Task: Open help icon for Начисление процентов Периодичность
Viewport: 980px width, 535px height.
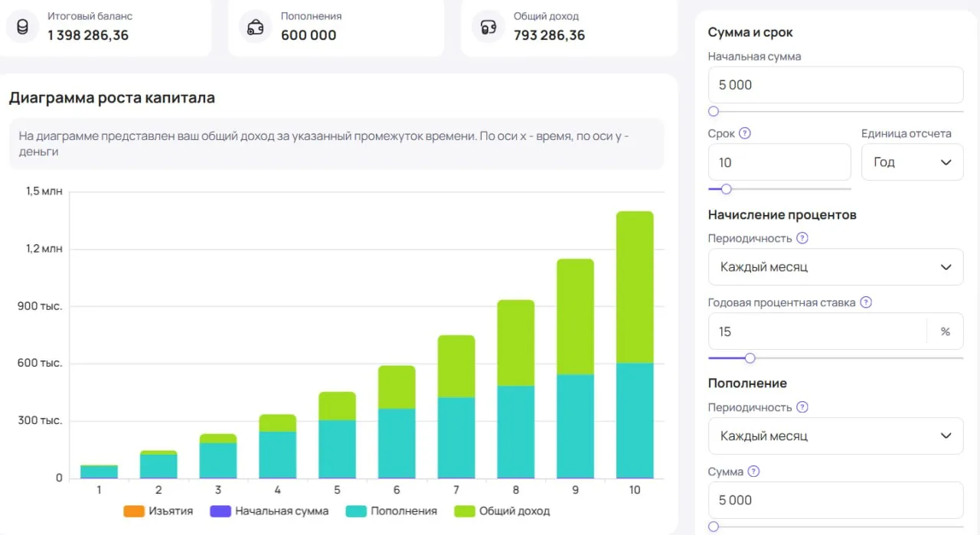Action: click(x=802, y=238)
